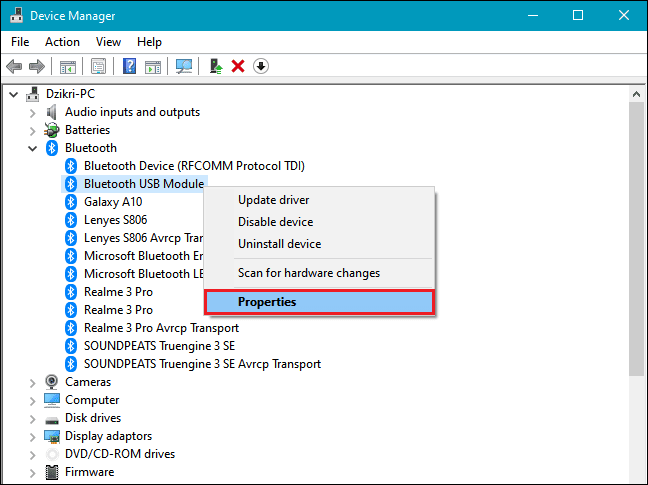Toggle the console tree pane toolbar icon

[68, 66]
